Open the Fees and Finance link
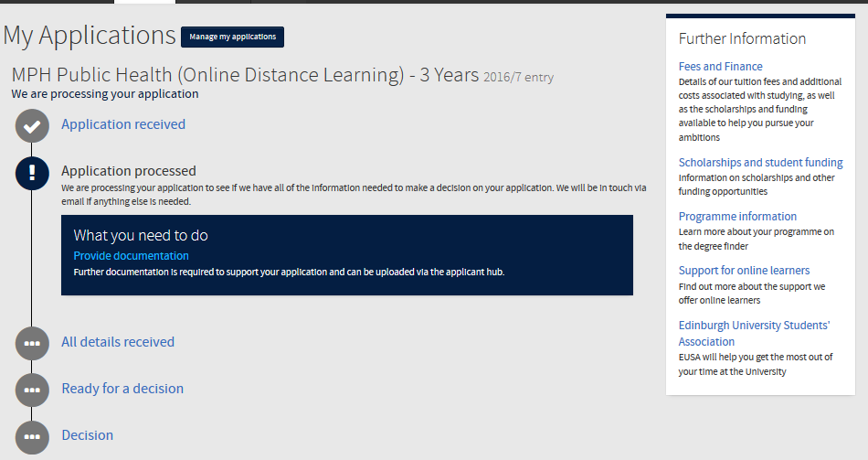The width and height of the screenshot is (868, 460). (x=720, y=67)
